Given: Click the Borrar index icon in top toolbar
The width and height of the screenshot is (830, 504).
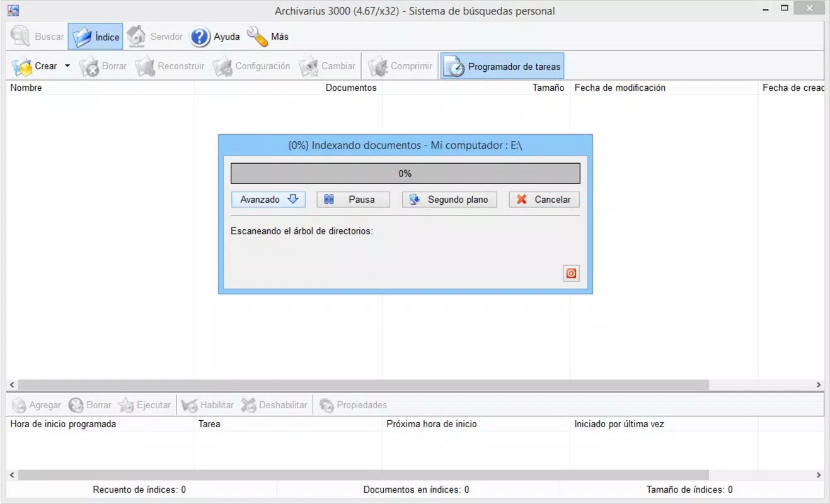Looking at the screenshot, I should point(89,67).
